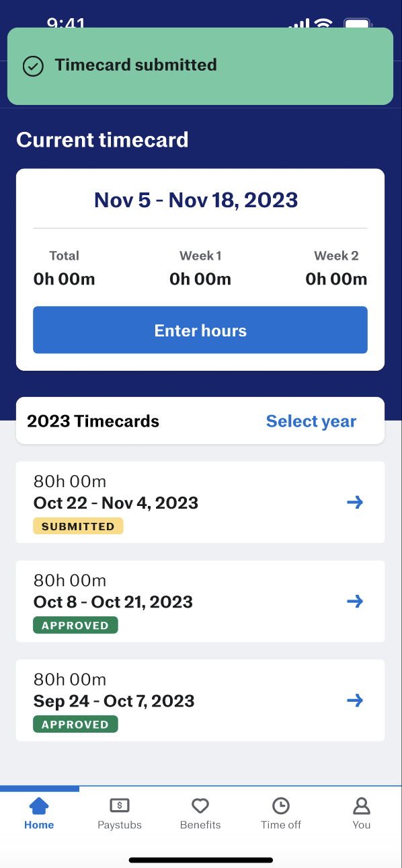The height and width of the screenshot is (868, 402).
Task: Open the Select year dropdown
Action: (311, 421)
